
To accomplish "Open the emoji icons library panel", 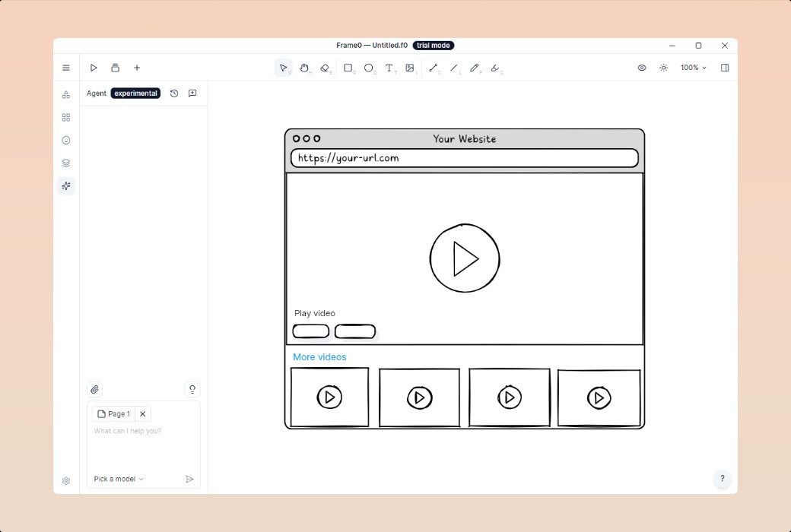I will 66,141.
